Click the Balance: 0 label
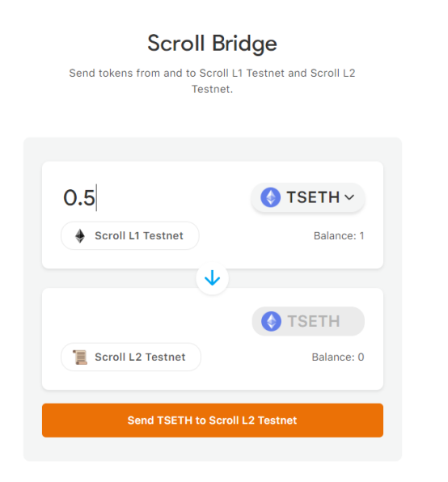Viewport: 448px width, 482px height. [338, 357]
